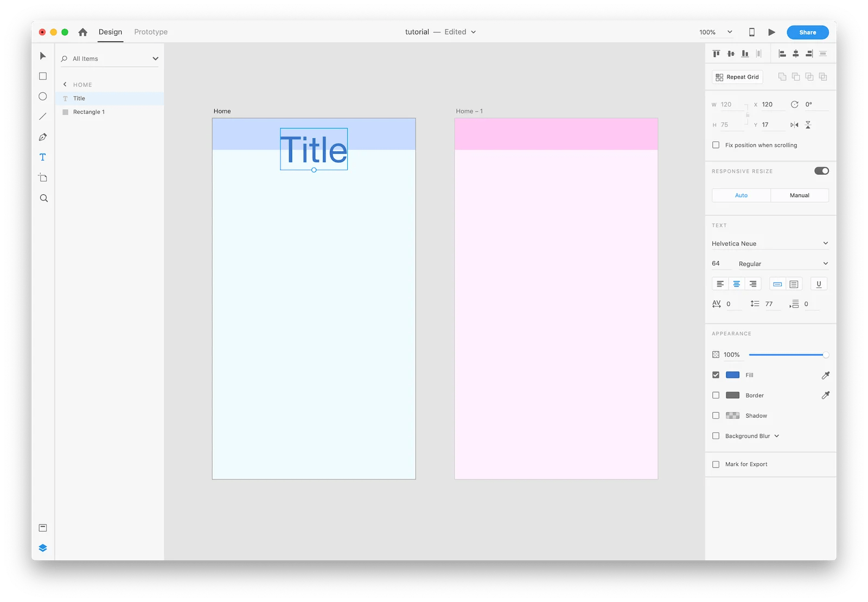Enable the Shadow checkbox

tap(716, 415)
